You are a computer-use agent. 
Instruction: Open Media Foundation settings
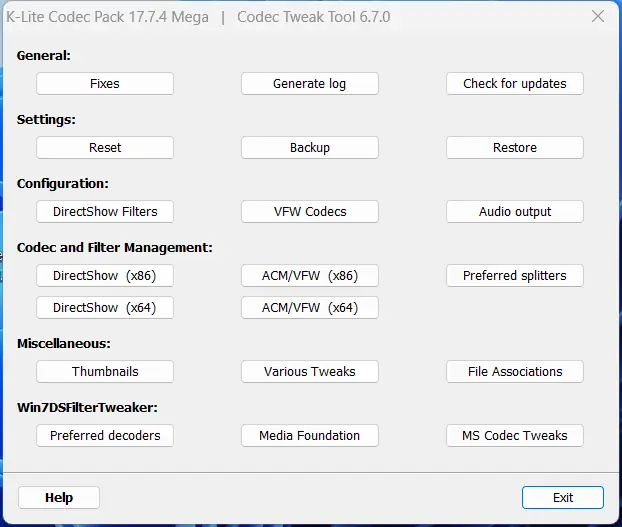coord(310,436)
